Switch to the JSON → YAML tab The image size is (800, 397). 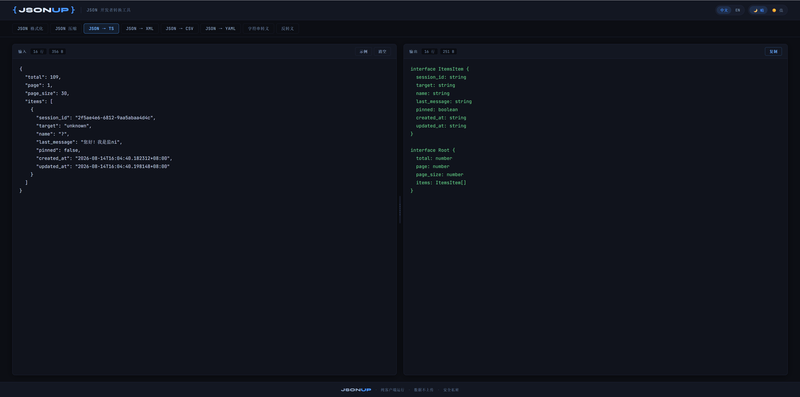220,29
